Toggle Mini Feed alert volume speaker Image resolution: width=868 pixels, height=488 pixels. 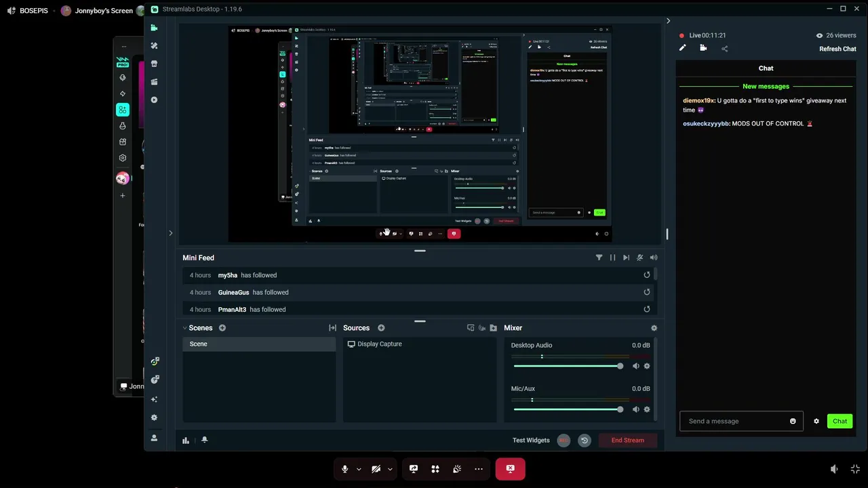click(x=654, y=258)
